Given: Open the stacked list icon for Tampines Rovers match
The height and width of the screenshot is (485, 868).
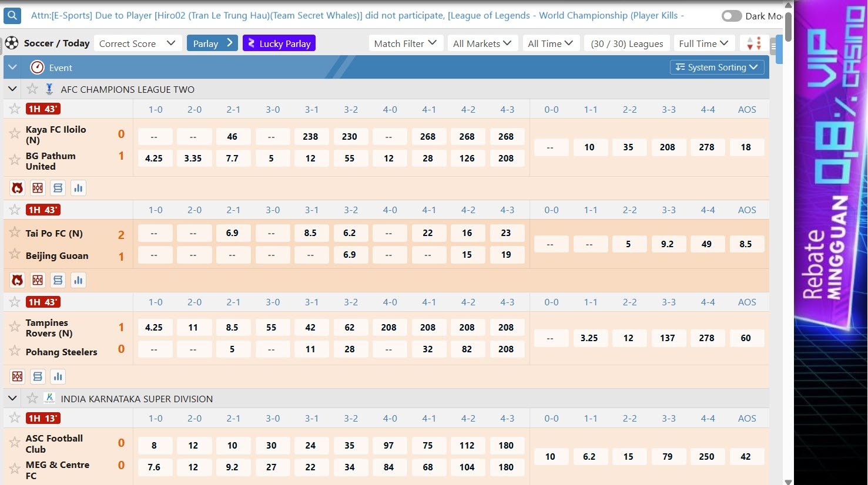Looking at the screenshot, I should (x=38, y=376).
